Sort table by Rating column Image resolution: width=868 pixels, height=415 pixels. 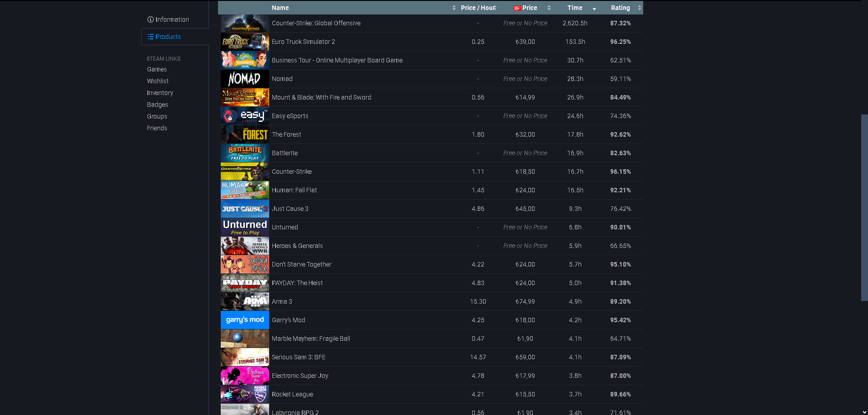click(620, 8)
